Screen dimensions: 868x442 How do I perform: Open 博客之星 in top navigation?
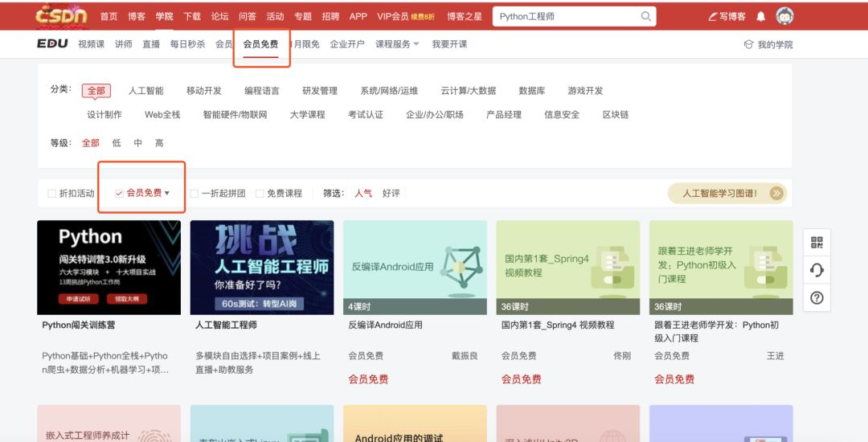pyautogui.click(x=465, y=17)
